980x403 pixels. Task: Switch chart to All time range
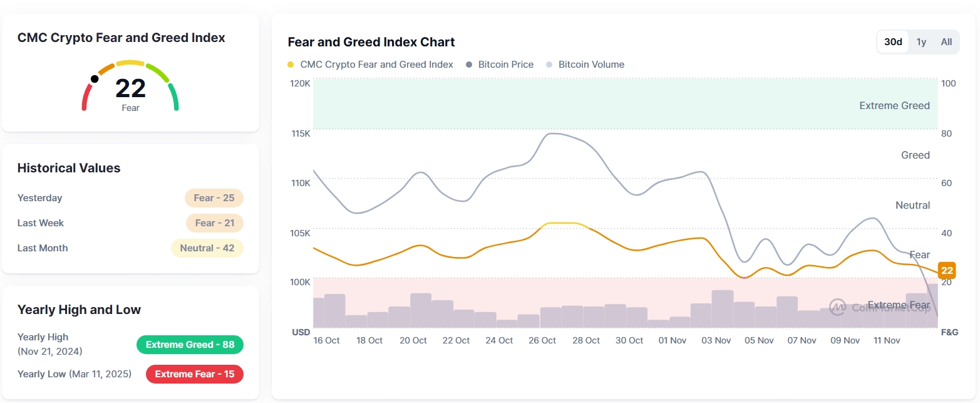click(x=946, y=42)
